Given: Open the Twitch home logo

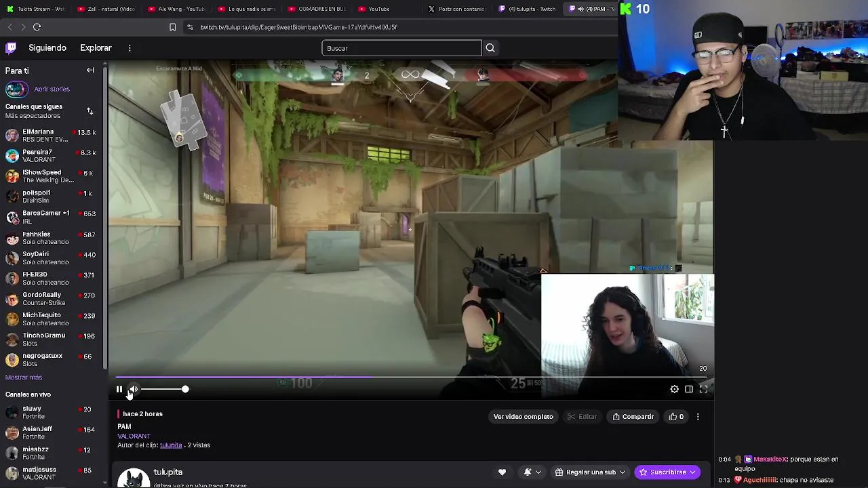Looking at the screenshot, I should point(12,48).
